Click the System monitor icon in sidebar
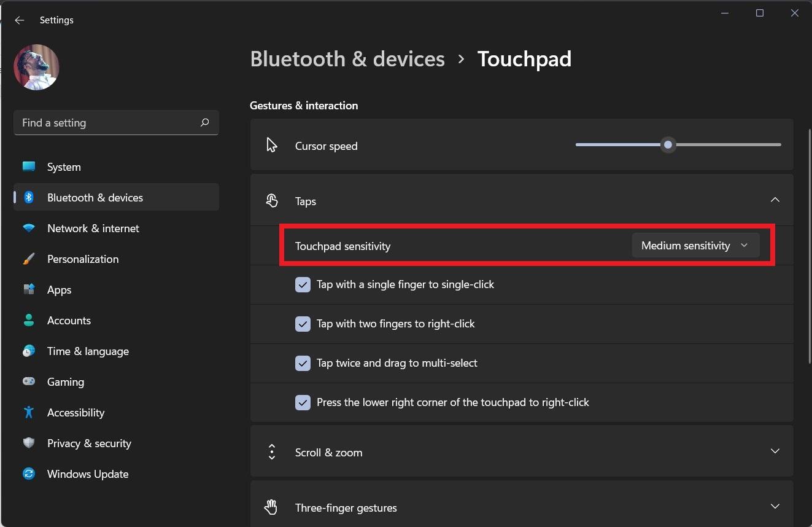Screen dimensions: 812x527 pyautogui.click(x=29, y=166)
